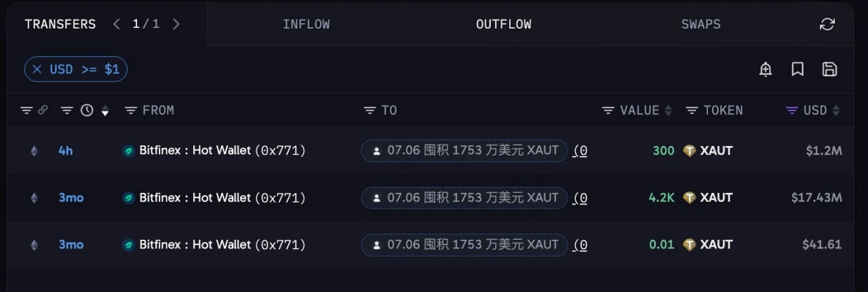Refresh the transfers list
Screen dimensions: 868x292
(x=827, y=24)
